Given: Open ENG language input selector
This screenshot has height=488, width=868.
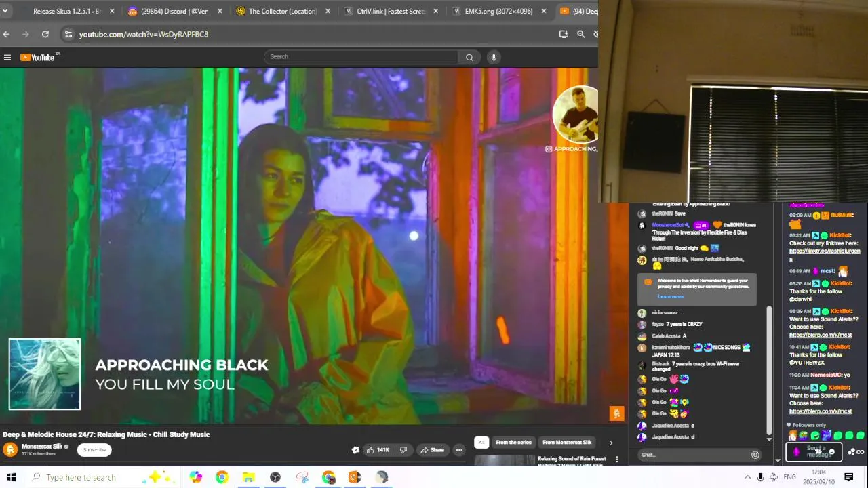Looking at the screenshot, I should click(789, 477).
